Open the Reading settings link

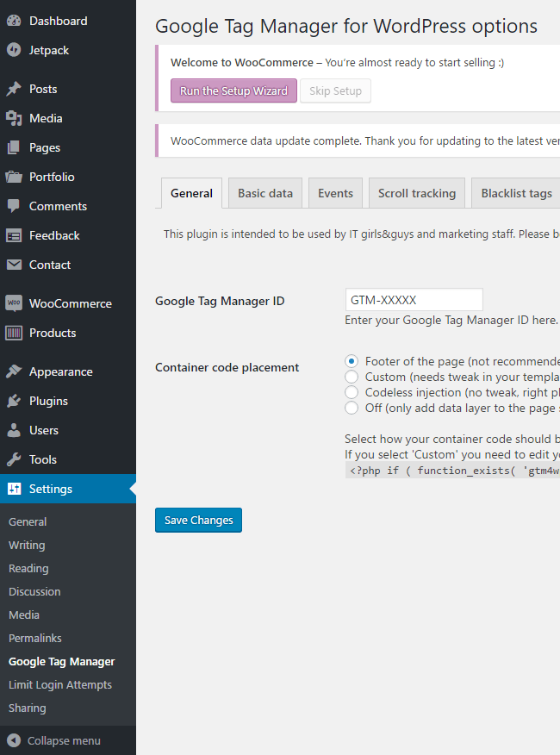28,568
